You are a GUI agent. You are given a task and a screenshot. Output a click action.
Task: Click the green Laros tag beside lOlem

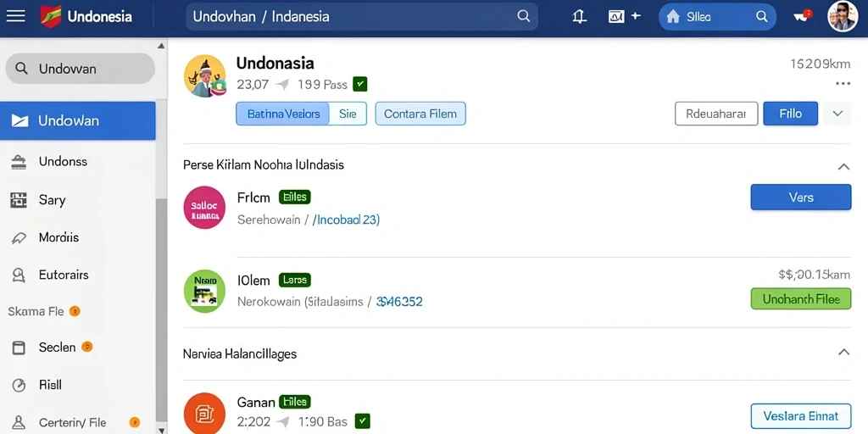coord(294,280)
